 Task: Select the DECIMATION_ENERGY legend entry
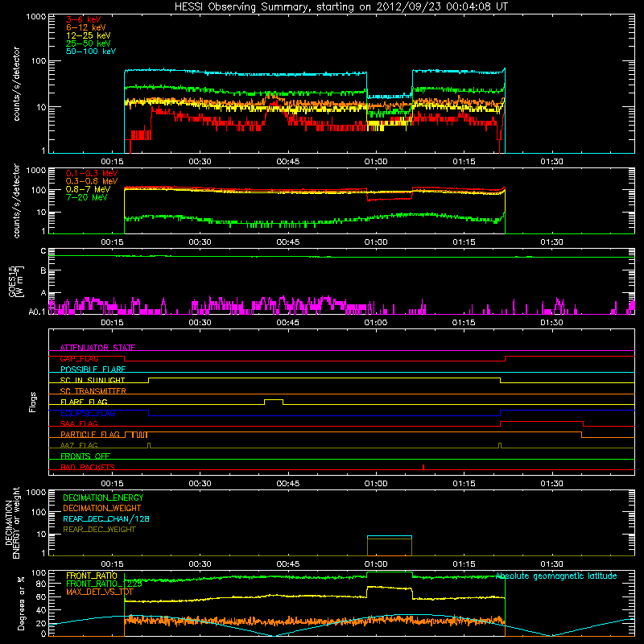(x=103, y=497)
